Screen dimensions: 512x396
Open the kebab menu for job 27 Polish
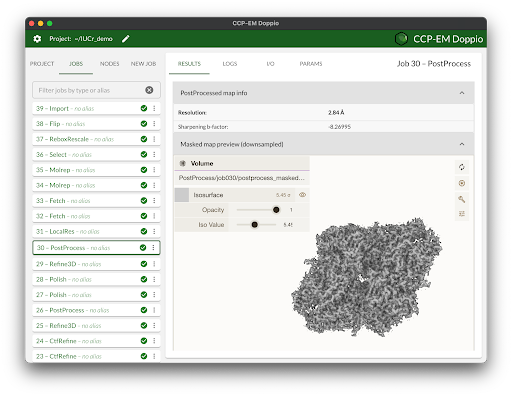[x=154, y=295]
